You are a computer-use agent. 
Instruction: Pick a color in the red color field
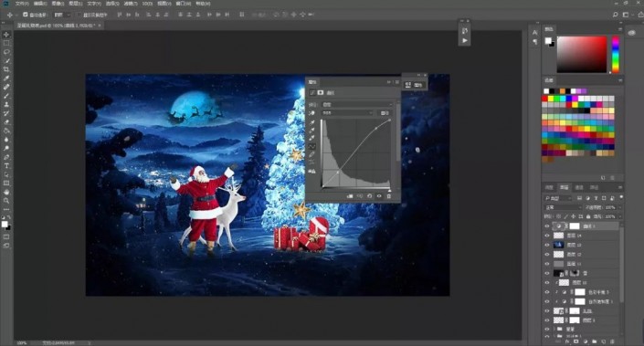click(x=582, y=55)
